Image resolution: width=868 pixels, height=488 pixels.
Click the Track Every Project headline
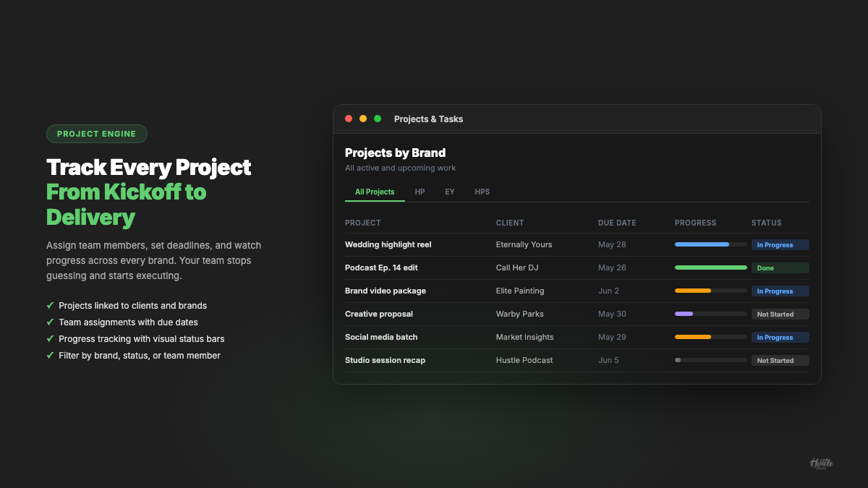pyautogui.click(x=149, y=168)
